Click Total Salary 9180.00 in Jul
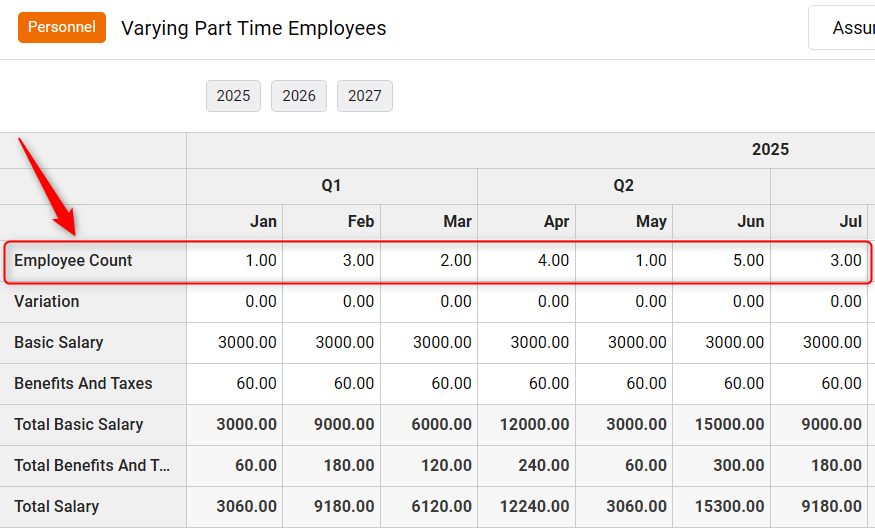The image size is (875, 532). point(819,506)
